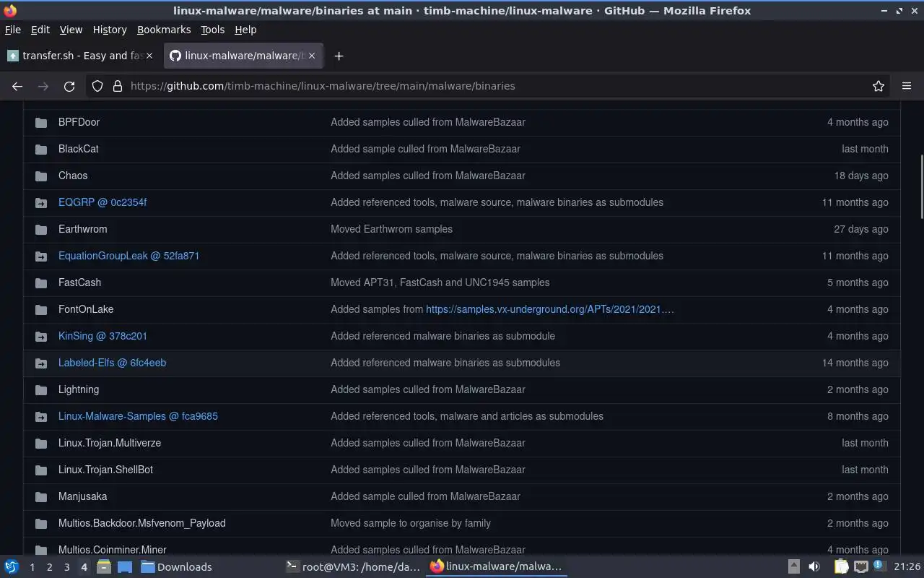
Task: Click the Lightning folder icon
Action: (x=41, y=389)
